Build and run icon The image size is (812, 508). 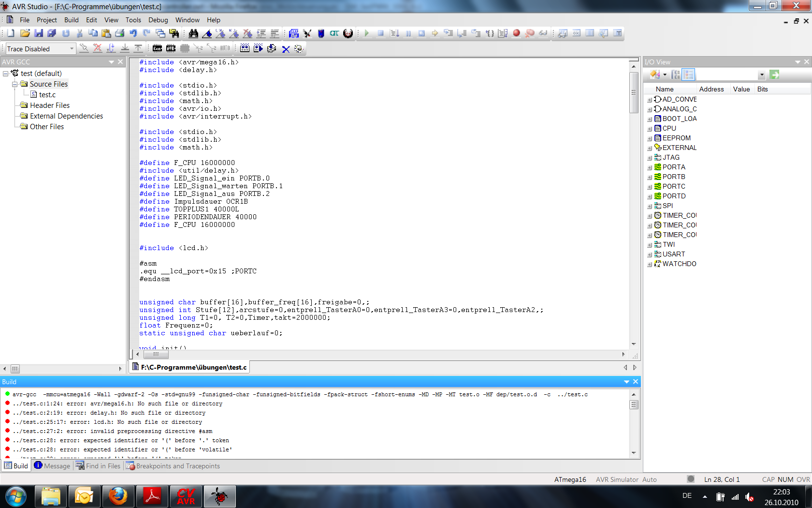click(259, 48)
